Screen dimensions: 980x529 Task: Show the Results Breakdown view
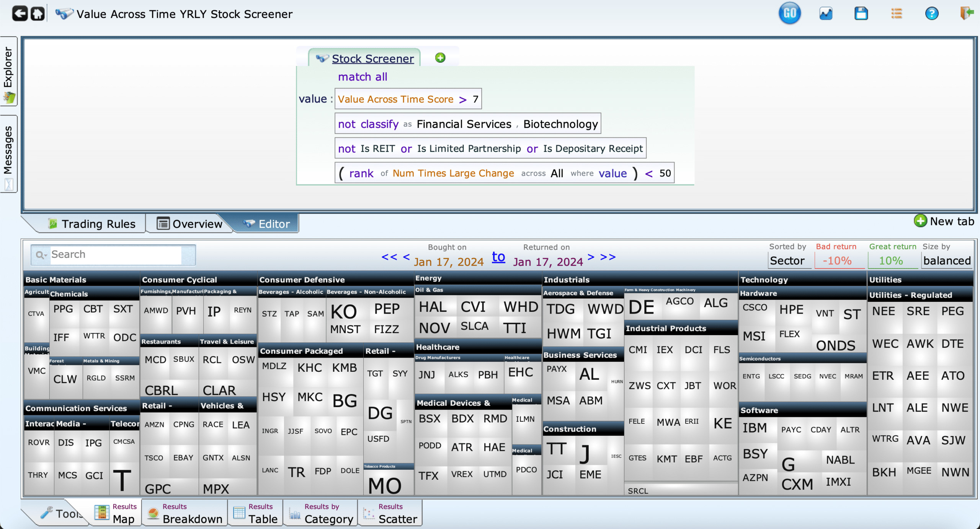tap(185, 513)
